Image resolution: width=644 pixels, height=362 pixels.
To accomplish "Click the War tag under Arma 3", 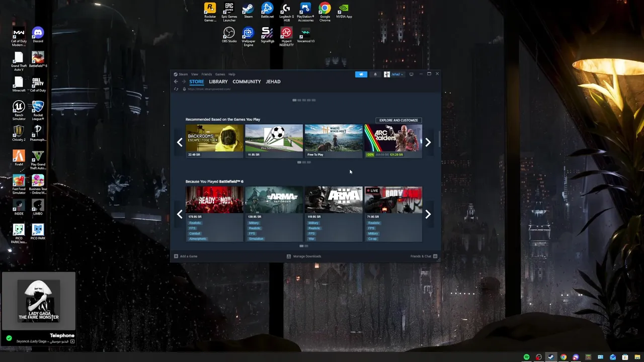I will click(311, 239).
